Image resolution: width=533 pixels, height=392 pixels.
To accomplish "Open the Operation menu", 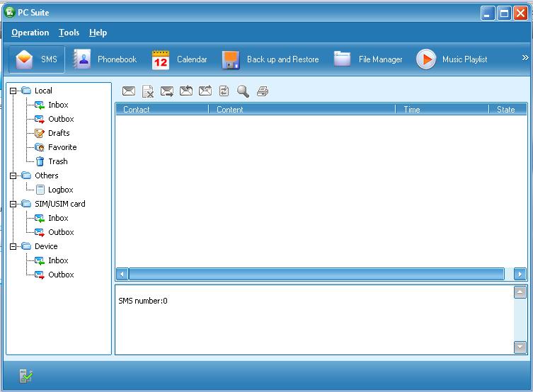I will 30,33.
